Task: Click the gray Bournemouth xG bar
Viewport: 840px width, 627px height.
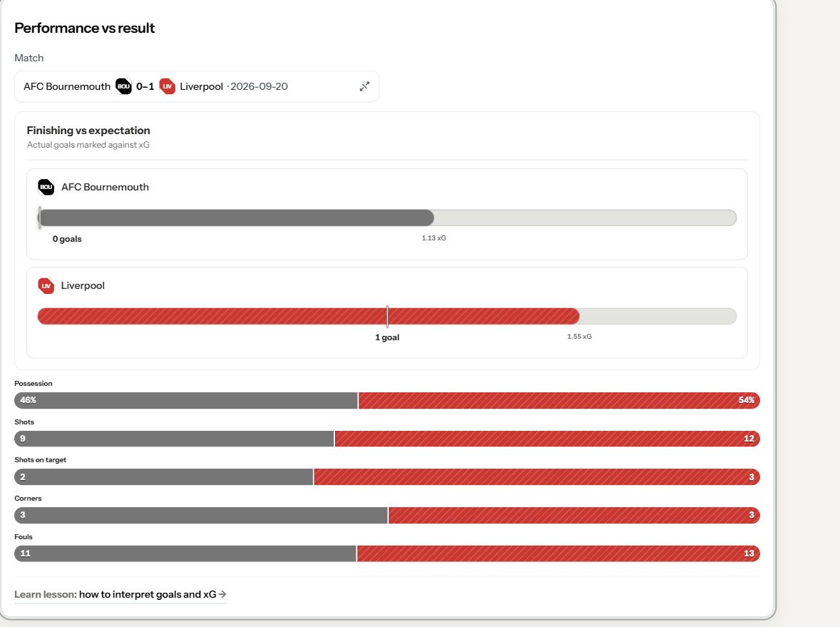Action: [236, 218]
